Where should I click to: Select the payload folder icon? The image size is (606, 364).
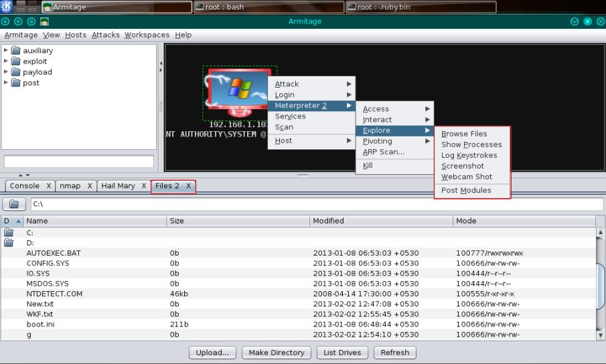coord(16,72)
